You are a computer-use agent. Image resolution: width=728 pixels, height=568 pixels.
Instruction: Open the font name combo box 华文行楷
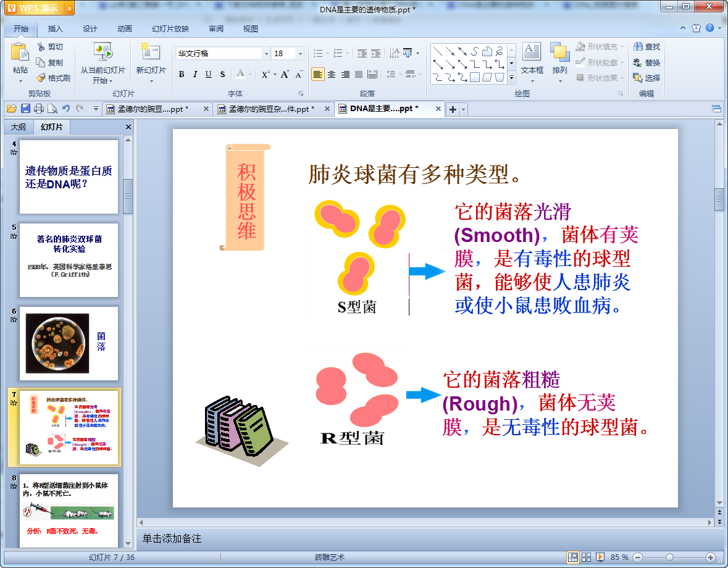click(222, 53)
